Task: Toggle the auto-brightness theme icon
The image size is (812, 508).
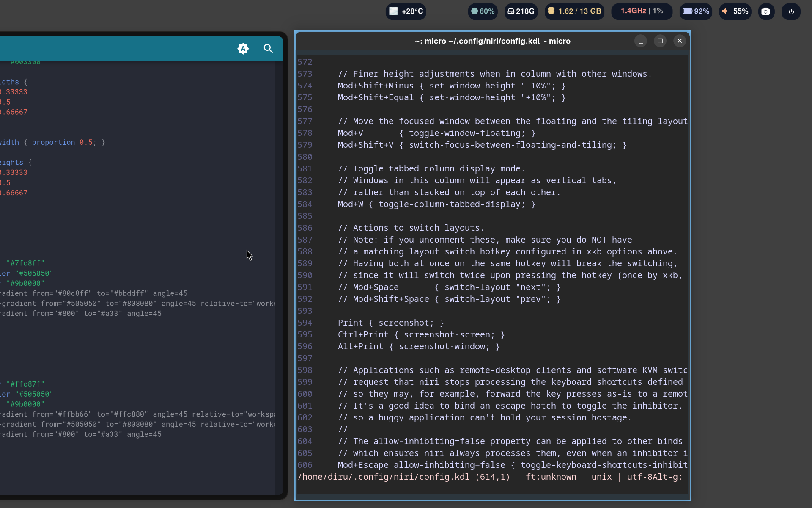Action: (243, 49)
